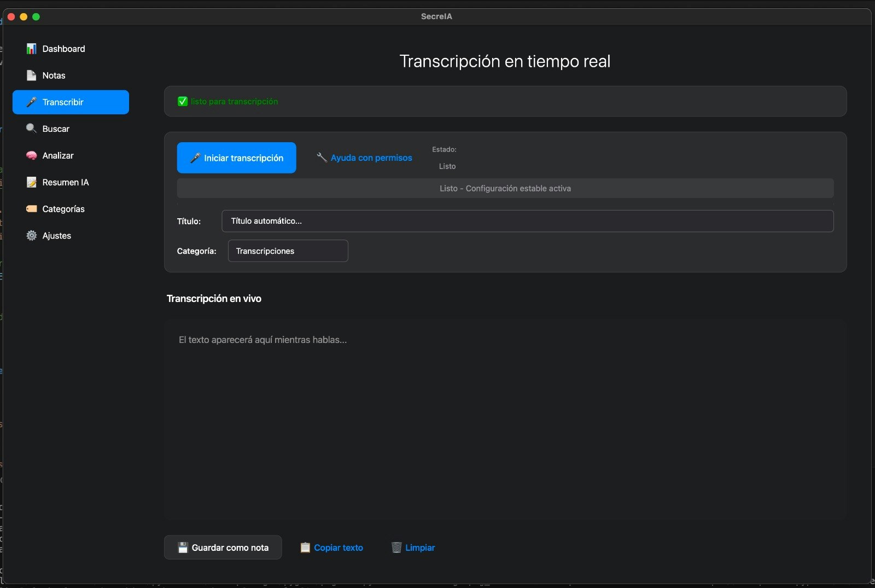Minimize the window with yellow button
Screen dimensions: 875x588
click(24, 17)
